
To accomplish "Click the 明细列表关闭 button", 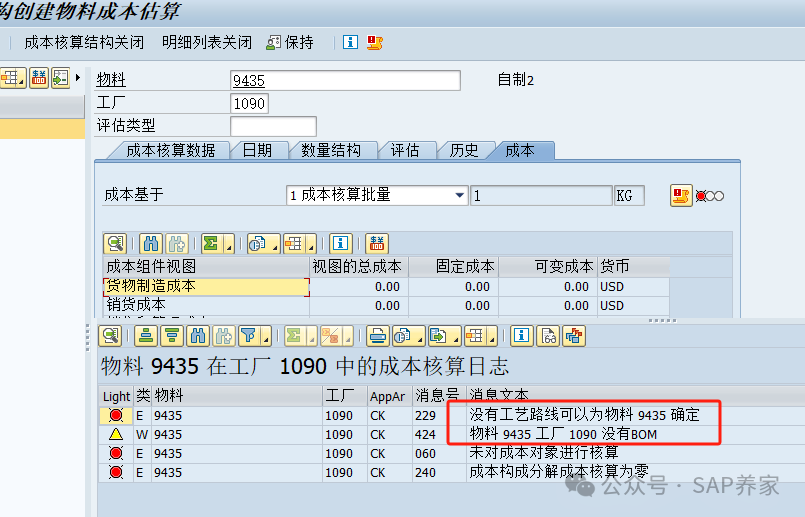I will tap(207, 42).
